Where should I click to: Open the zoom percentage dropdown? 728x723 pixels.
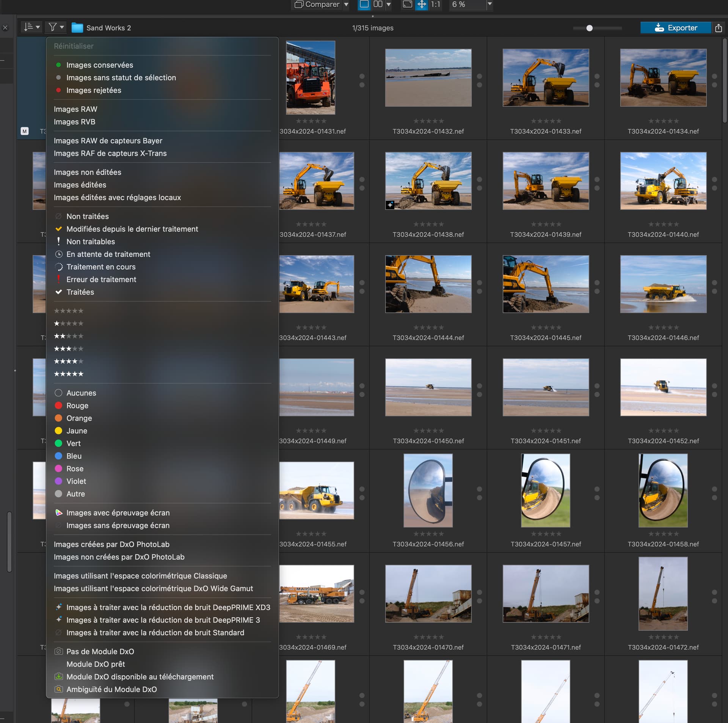[490, 4]
